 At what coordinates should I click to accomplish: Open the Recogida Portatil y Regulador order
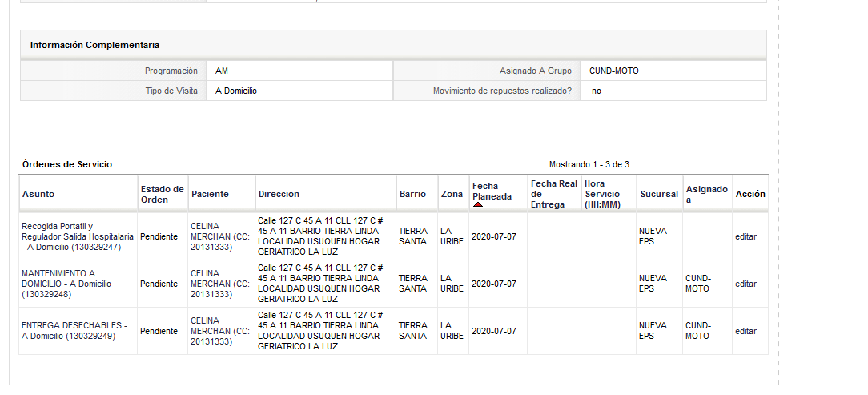[x=78, y=236]
